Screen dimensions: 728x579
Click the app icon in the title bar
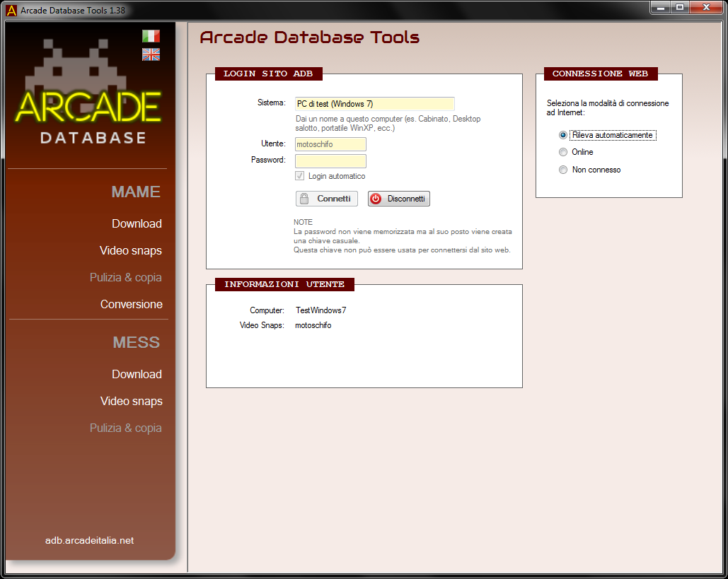pos(11,10)
